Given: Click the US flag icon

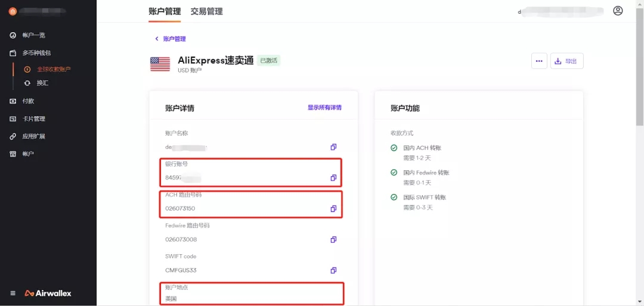Looking at the screenshot, I should tap(160, 64).
